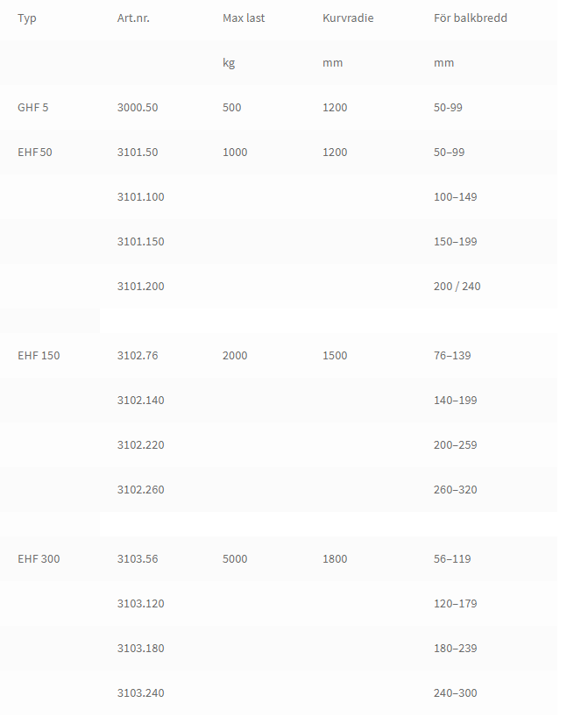The width and height of the screenshot is (588, 724).
Task: Select article number 3103.180
Action: point(141,649)
